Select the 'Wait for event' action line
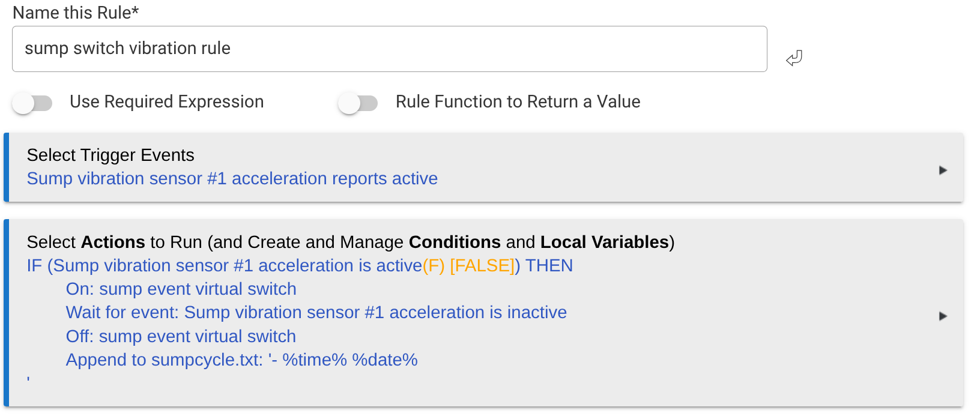 point(316,312)
